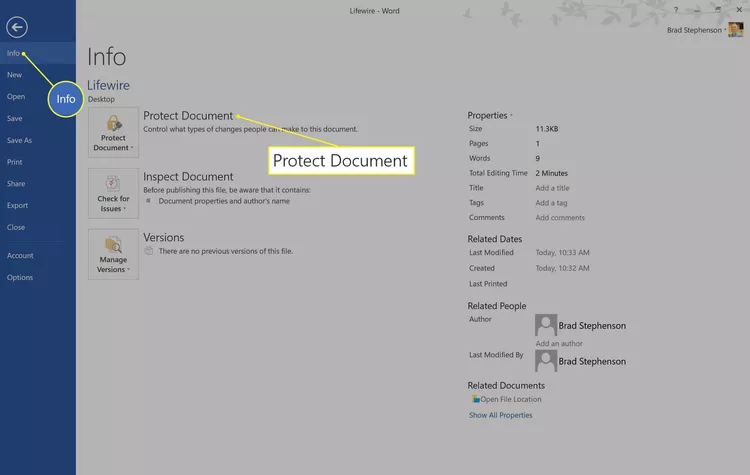Click the Open File Location folder icon
Viewport: 750px width, 475px height.
coord(475,399)
